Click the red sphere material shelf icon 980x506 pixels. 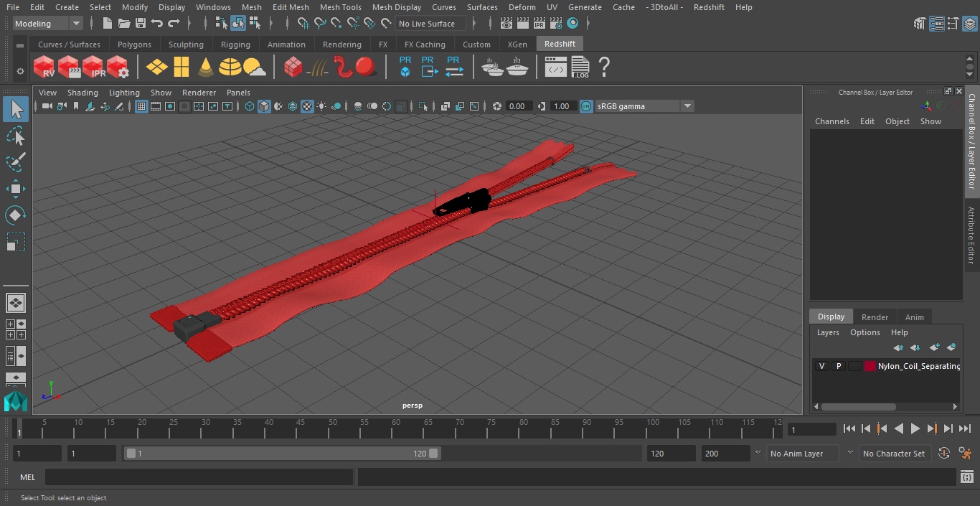(x=367, y=67)
